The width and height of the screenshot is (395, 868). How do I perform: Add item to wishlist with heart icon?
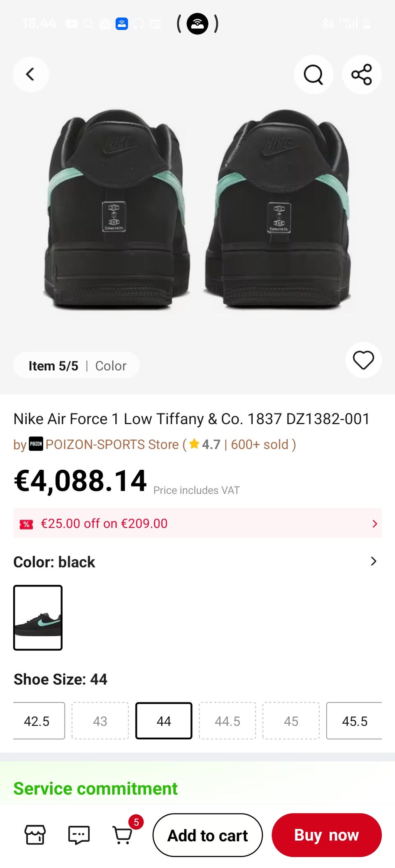point(363,360)
